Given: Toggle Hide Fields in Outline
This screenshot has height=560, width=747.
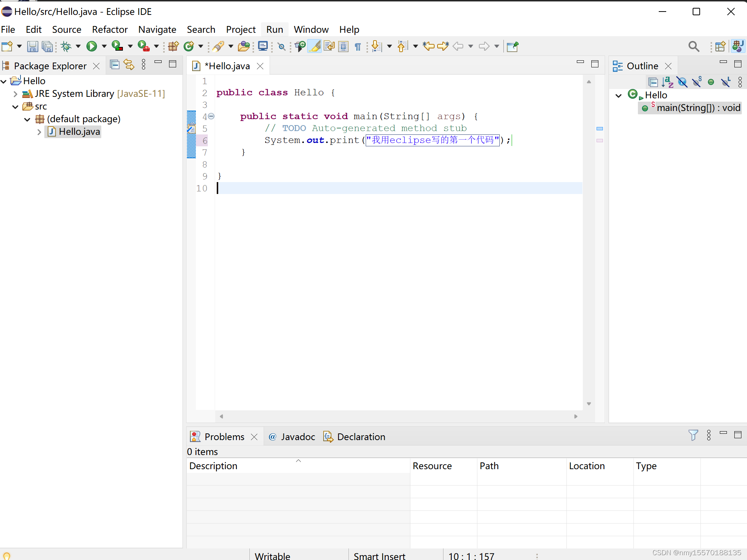Looking at the screenshot, I should [x=682, y=82].
